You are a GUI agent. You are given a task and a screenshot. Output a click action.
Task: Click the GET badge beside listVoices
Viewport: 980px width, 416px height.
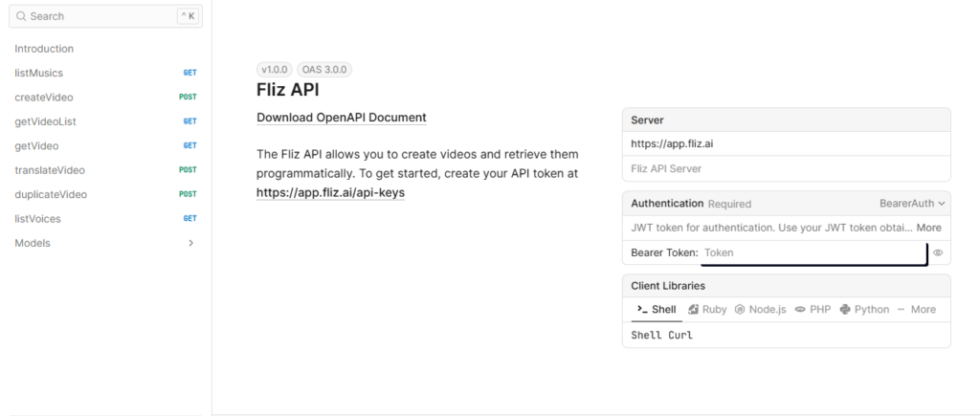pos(189,219)
